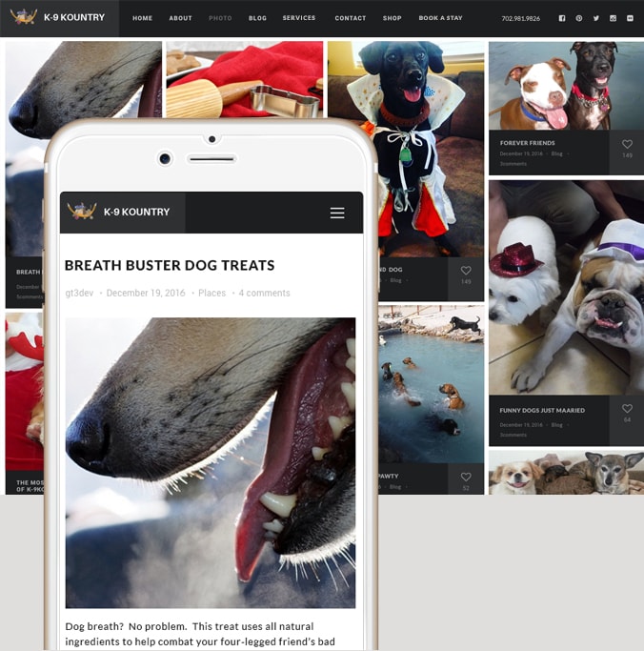Click the Breath Buster Dog Treats heading on phone
Screen dimensions: 644x651
(x=170, y=265)
